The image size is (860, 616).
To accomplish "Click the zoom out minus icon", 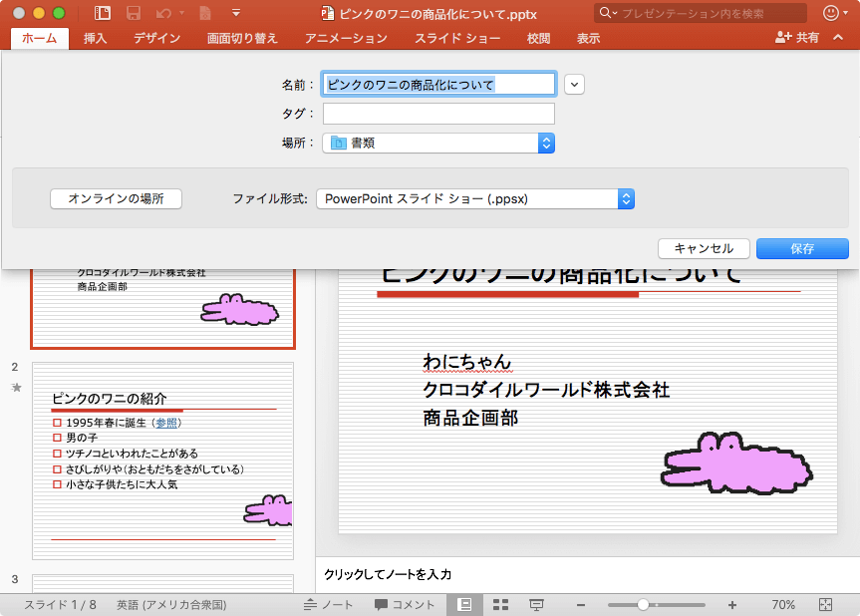I will point(581,605).
